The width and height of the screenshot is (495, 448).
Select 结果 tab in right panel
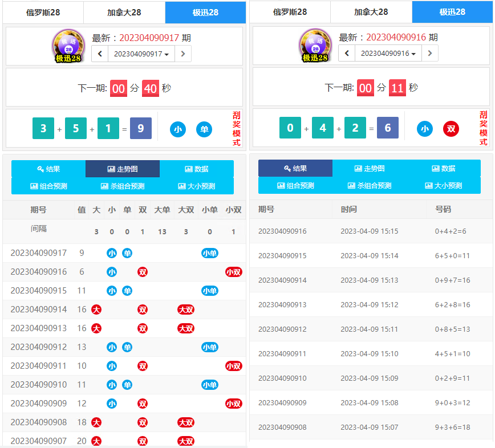295,168
